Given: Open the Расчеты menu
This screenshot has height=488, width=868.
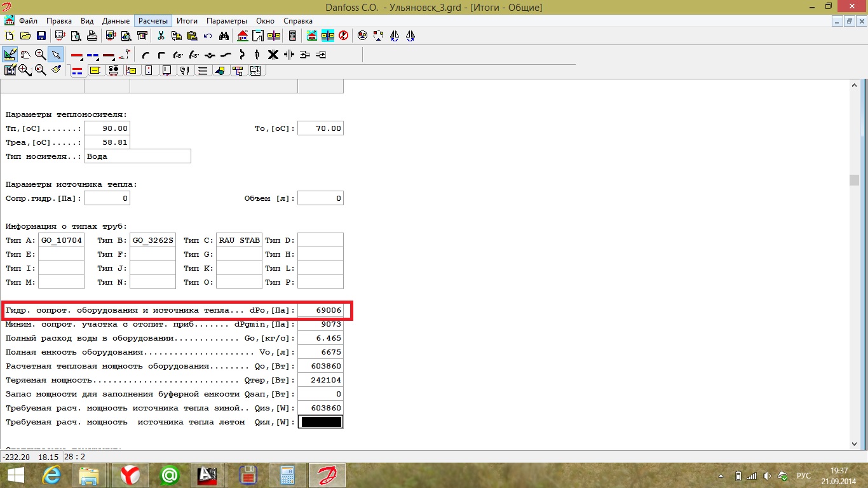Looking at the screenshot, I should point(153,21).
